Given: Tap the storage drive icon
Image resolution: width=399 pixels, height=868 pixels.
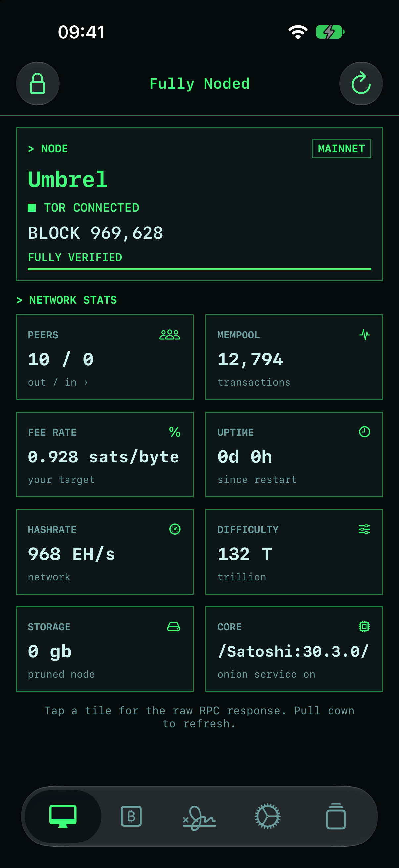Looking at the screenshot, I should coord(174,626).
